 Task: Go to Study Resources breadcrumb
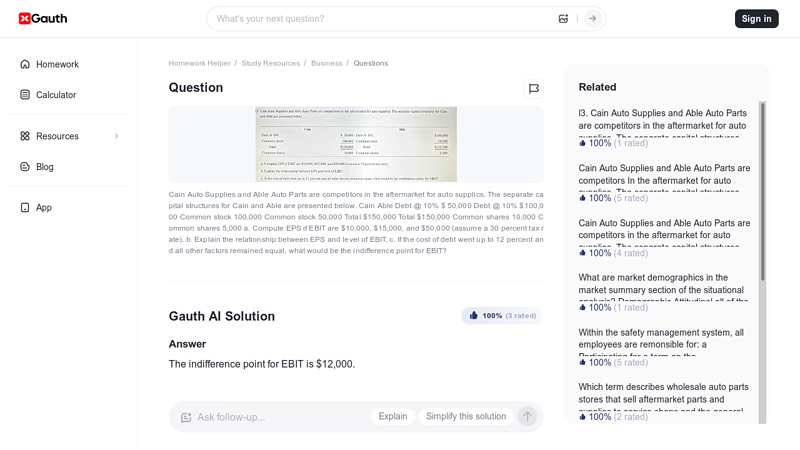click(x=270, y=63)
